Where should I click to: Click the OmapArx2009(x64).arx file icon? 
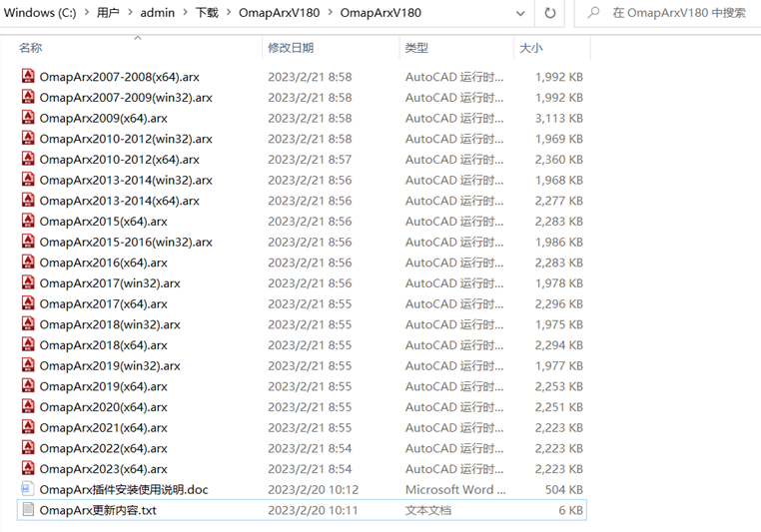(x=28, y=118)
